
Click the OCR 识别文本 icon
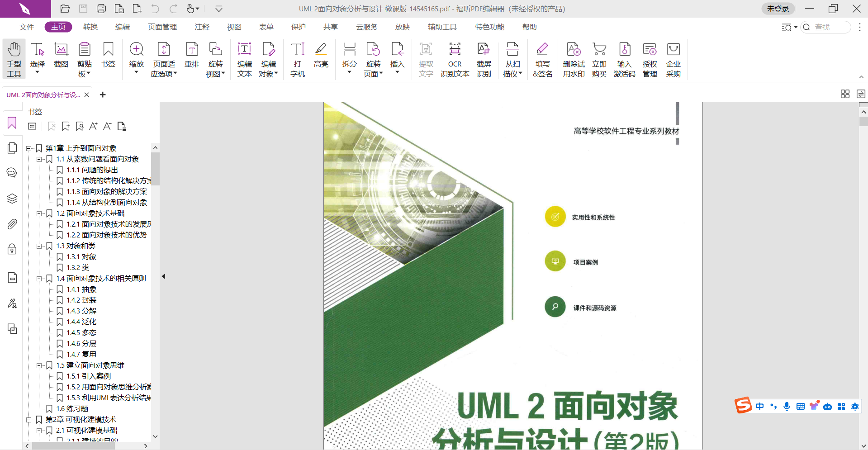[455, 59]
